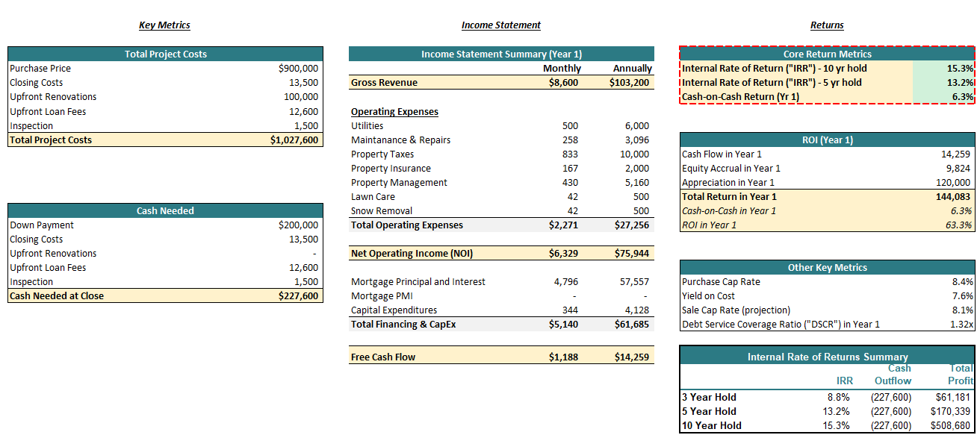Click the Property Taxes annual 10,000 value
980x435 pixels.
pos(634,154)
